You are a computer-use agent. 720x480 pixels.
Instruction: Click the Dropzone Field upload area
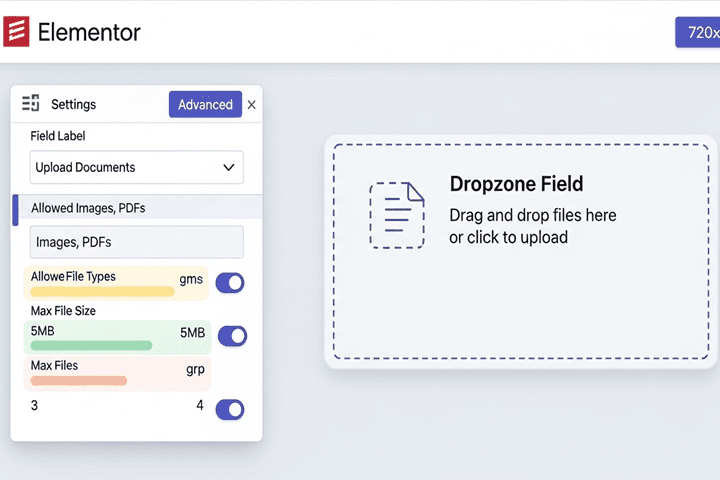(x=521, y=252)
